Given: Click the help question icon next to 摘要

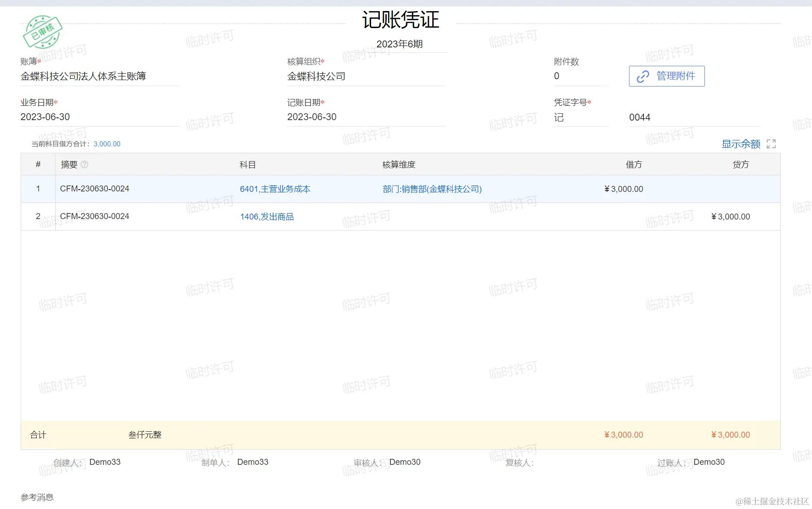Looking at the screenshot, I should pos(85,164).
